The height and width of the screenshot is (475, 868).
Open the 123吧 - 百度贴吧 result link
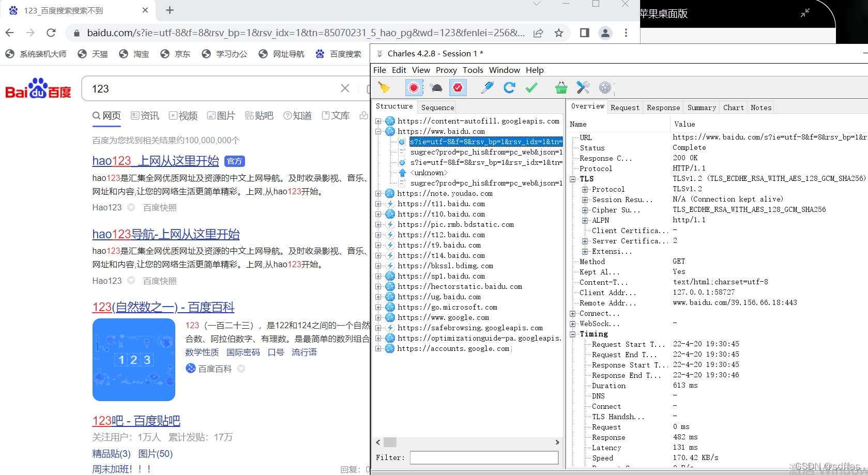coord(136,421)
